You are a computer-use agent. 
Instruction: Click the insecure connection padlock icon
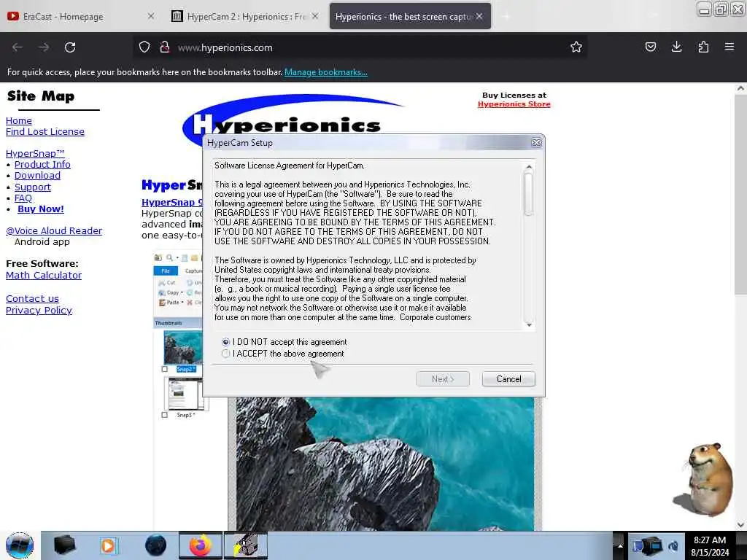coord(165,47)
